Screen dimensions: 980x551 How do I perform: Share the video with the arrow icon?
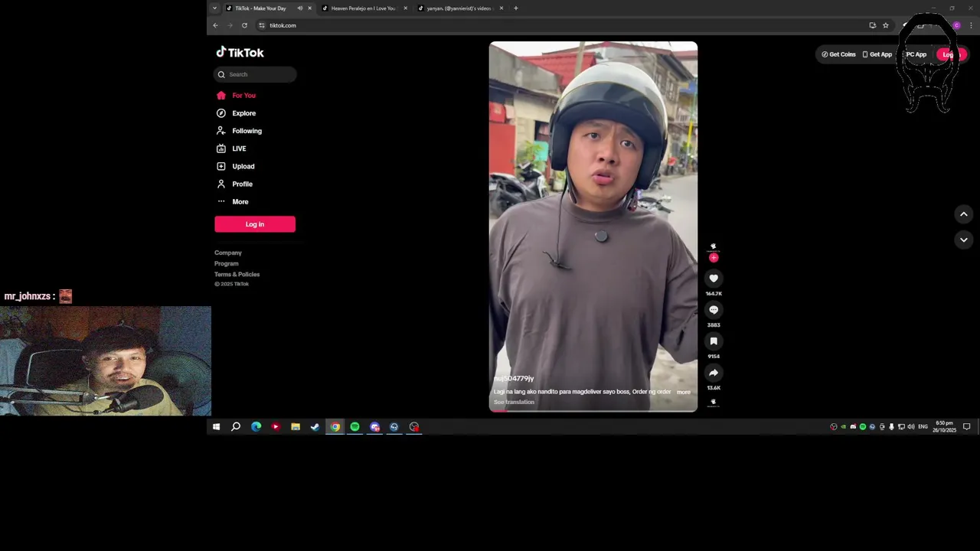pyautogui.click(x=714, y=373)
